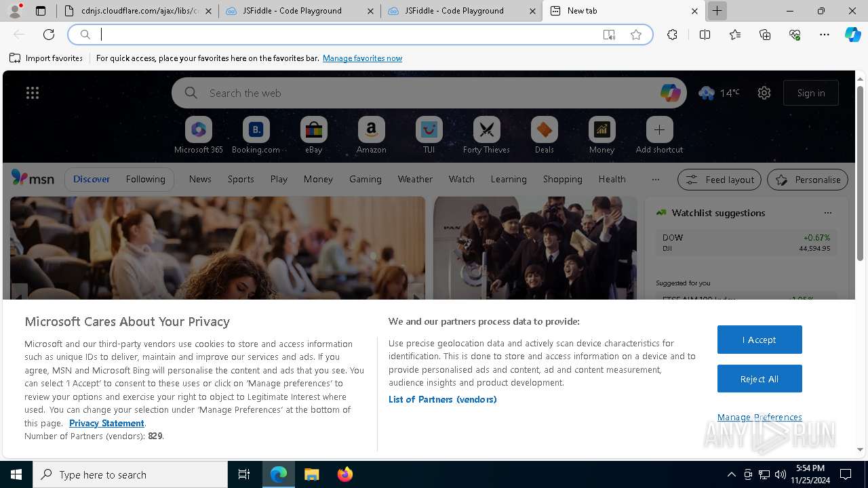This screenshot has height=488, width=868.
Task: Click the Refresh page button
Action: [49, 35]
